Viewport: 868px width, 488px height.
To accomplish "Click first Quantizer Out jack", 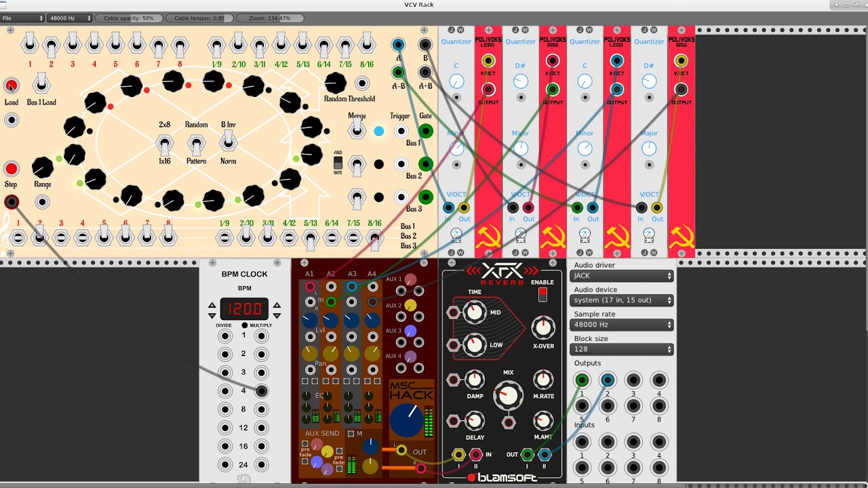I will coord(464,207).
